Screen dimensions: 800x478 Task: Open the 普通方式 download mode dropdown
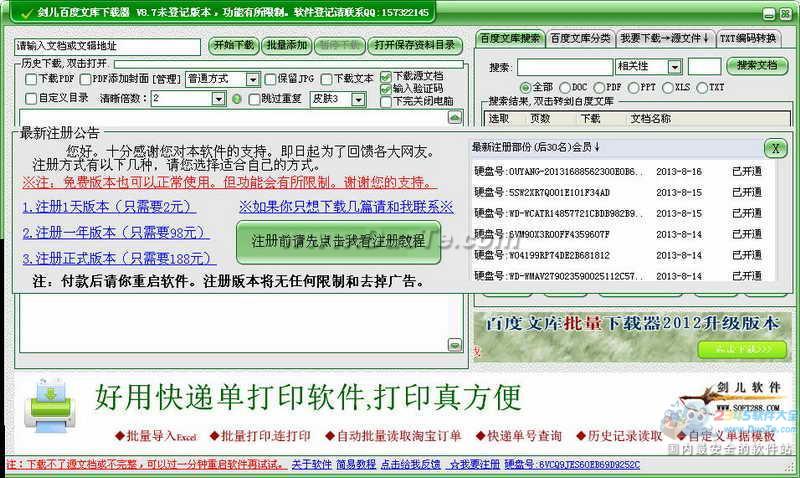pos(253,80)
